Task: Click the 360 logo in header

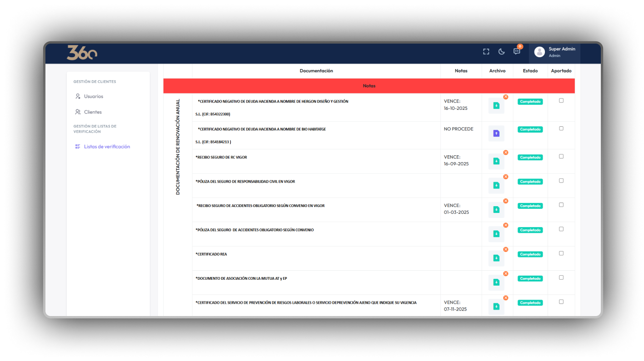Action: coord(82,53)
